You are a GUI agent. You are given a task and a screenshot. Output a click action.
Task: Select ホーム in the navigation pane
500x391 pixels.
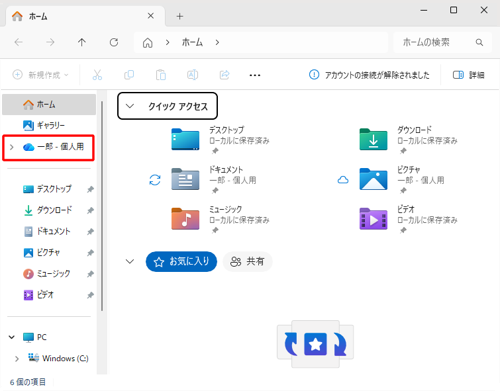[49, 105]
